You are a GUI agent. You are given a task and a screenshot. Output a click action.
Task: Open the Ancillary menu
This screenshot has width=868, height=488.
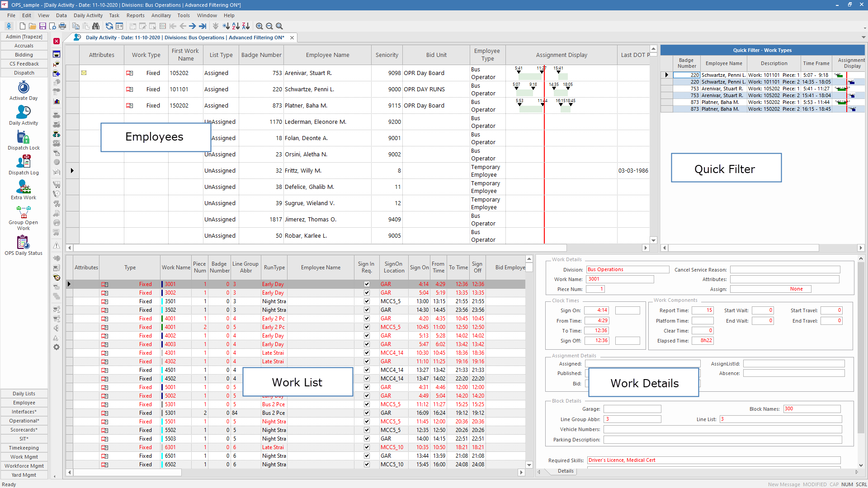coord(161,15)
